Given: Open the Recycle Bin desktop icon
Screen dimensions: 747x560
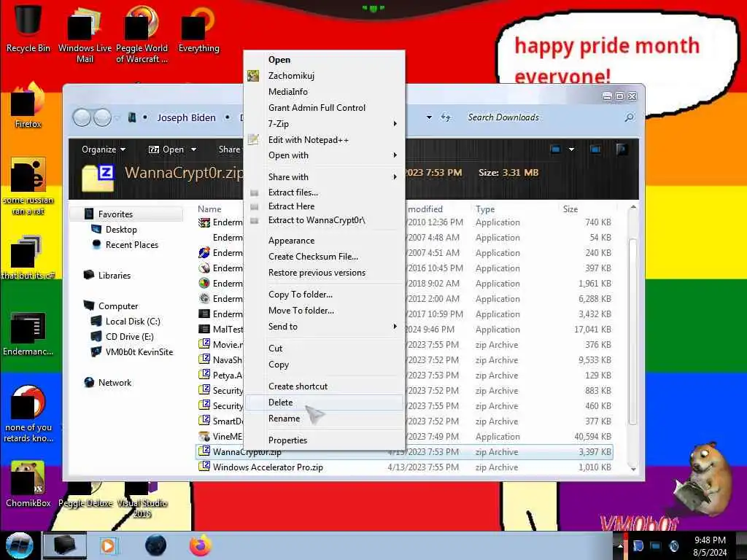Looking at the screenshot, I should coord(28,27).
